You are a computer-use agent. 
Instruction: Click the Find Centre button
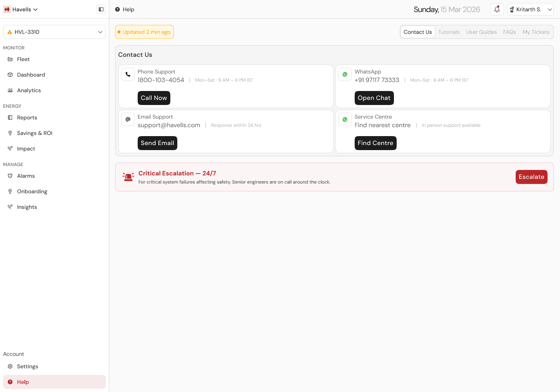[376, 143]
